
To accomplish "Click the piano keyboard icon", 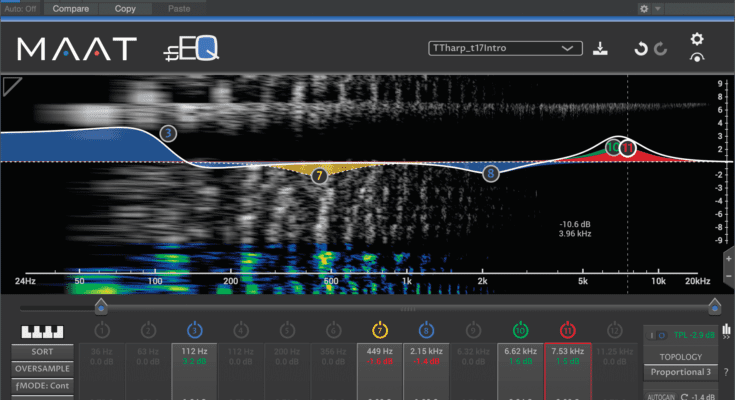I will pos(41,331).
